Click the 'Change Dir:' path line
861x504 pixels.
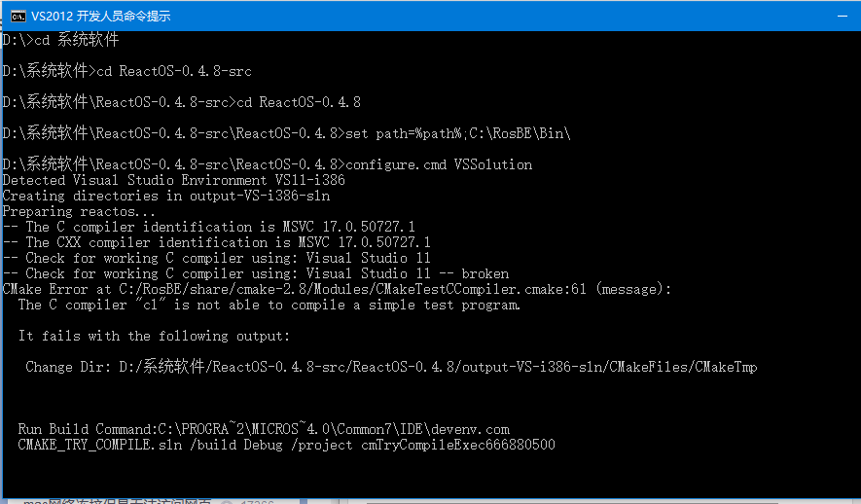point(391,367)
